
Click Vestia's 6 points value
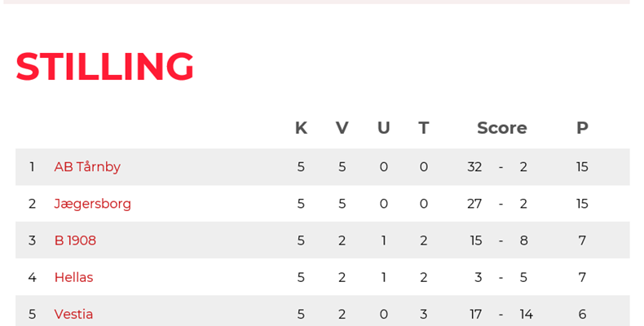(582, 314)
